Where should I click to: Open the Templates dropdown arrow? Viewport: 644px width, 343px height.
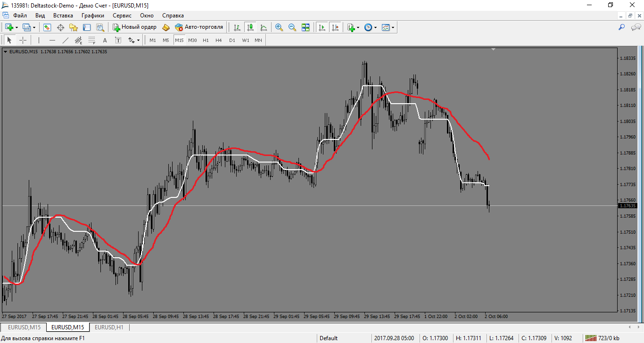coord(393,27)
